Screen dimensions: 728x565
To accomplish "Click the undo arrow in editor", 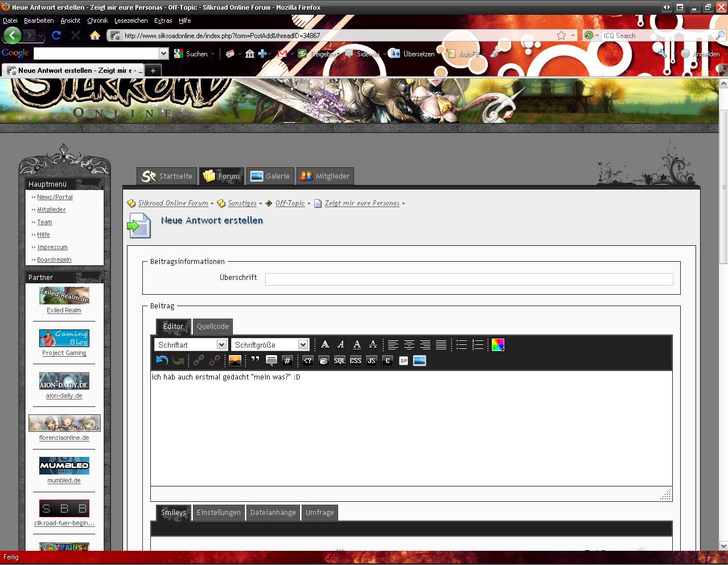I will (162, 361).
